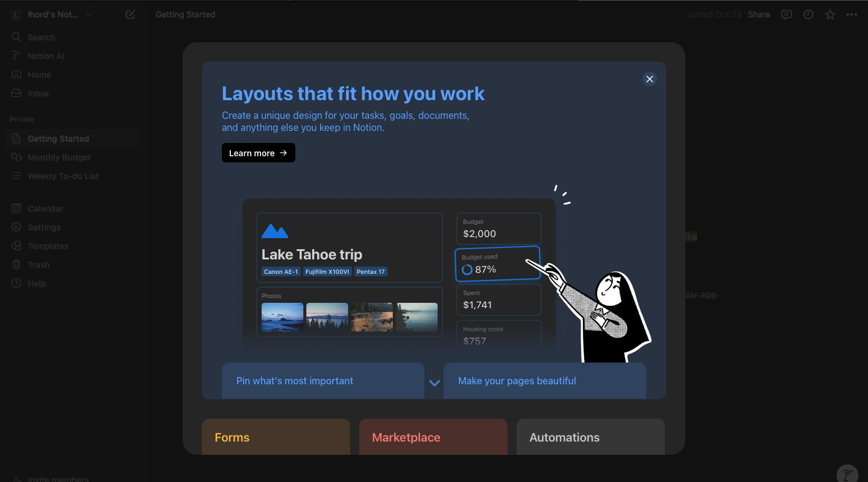
Task: Open the Calendar icon in the sidebar
Action: (x=16, y=209)
